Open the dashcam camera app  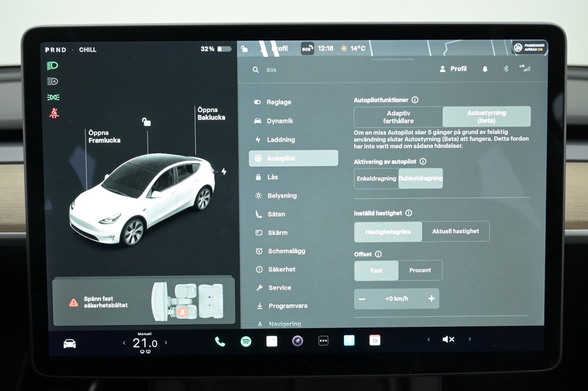click(297, 341)
